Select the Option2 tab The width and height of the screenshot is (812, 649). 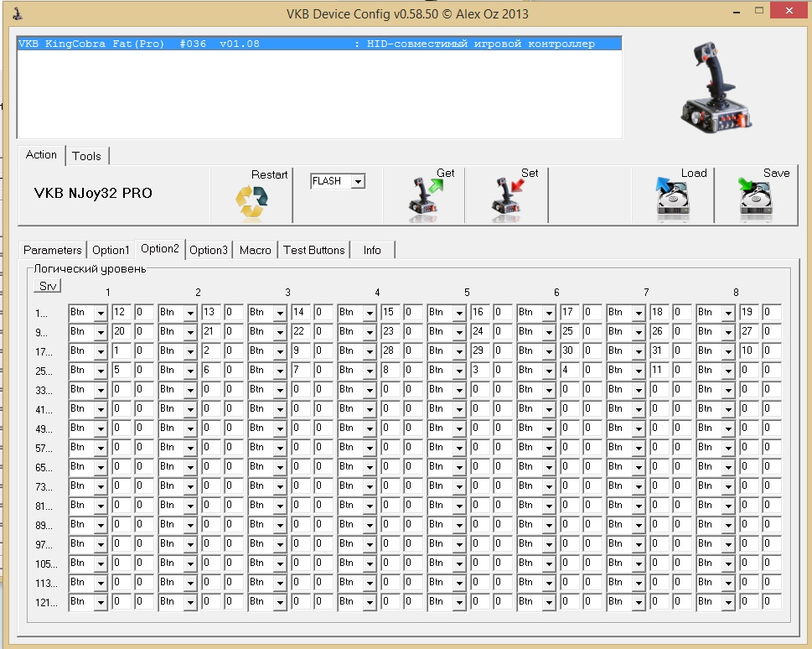point(159,249)
